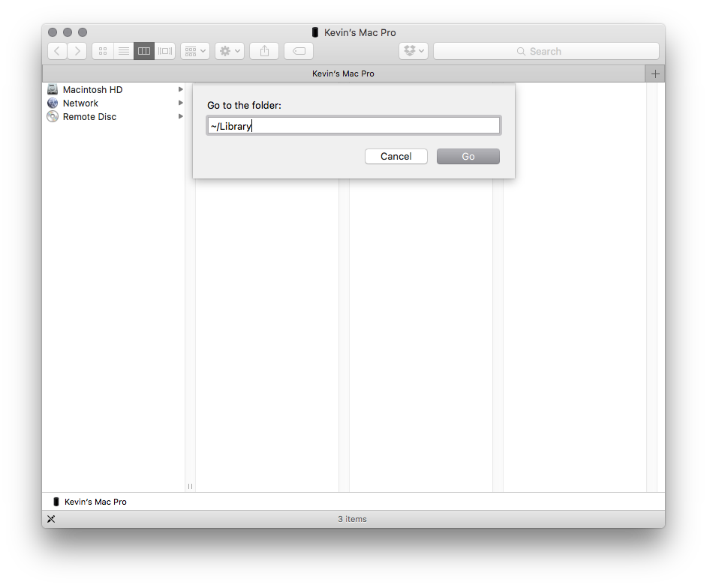Click the Go button
The height and width of the screenshot is (588, 707).
tap(468, 156)
